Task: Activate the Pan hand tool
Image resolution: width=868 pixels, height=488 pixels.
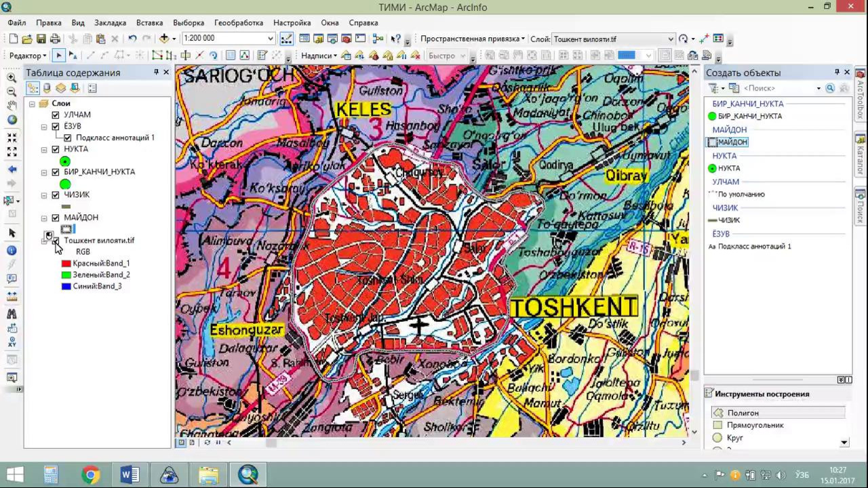Action: point(12,105)
